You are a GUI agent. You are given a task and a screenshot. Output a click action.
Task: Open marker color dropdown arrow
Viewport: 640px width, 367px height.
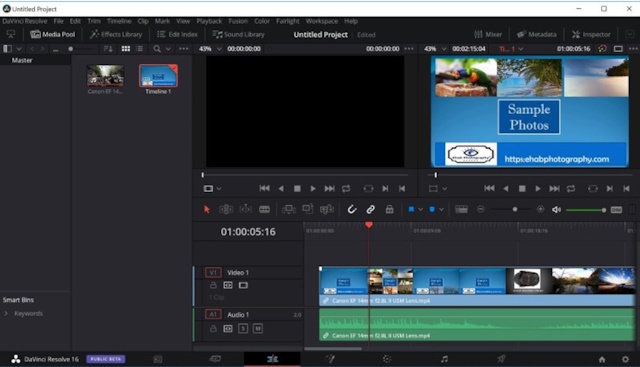[441, 210]
